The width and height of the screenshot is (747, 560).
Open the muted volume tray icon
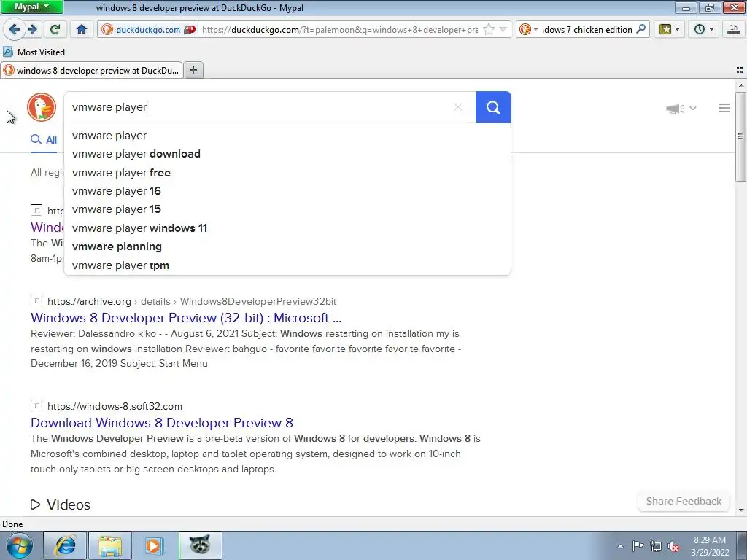coord(673,547)
